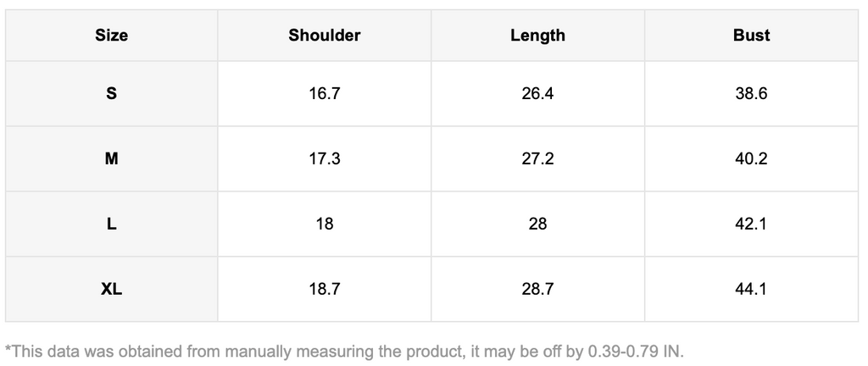The width and height of the screenshot is (868, 366).
Task: Click length value 26.4 for size S
Action: tap(537, 94)
